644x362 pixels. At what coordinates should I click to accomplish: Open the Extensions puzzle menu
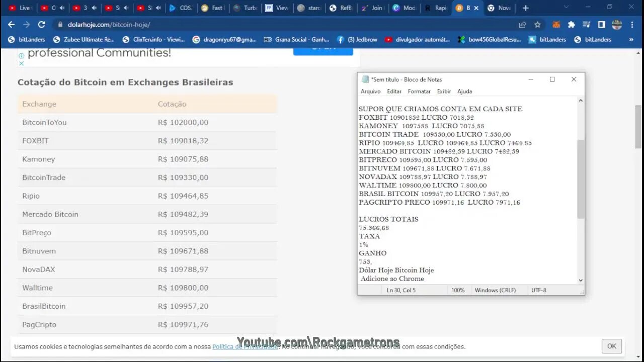click(x=572, y=25)
